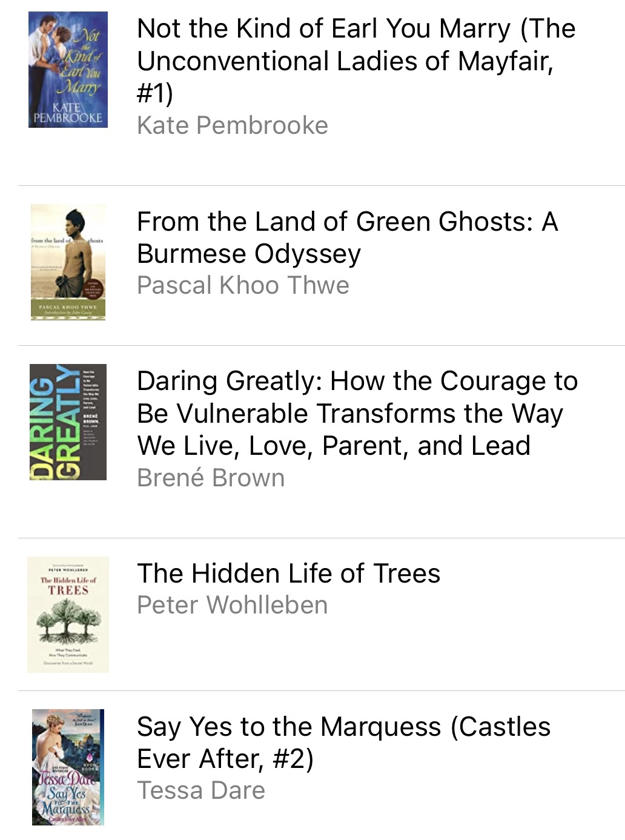Tap the 'Burmese Odyssey' subtitle line
The height and width of the screenshot is (840, 625).
[249, 254]
